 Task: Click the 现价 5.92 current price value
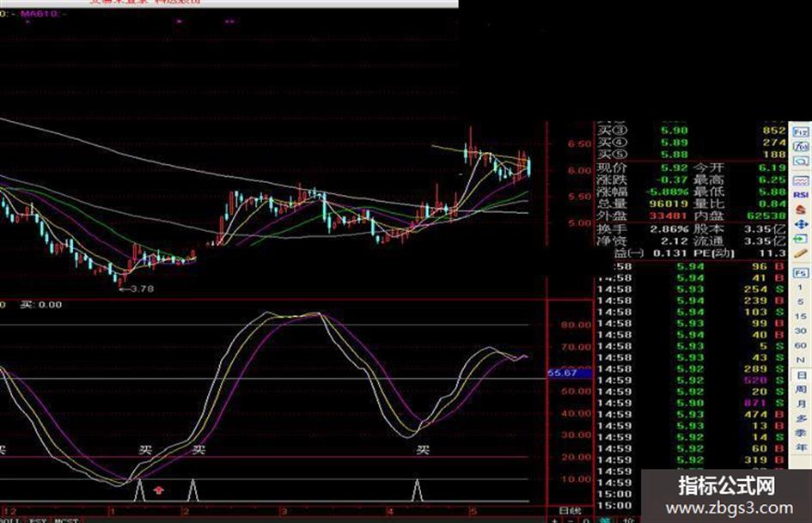pyautogui.click(x=674, y=167)
